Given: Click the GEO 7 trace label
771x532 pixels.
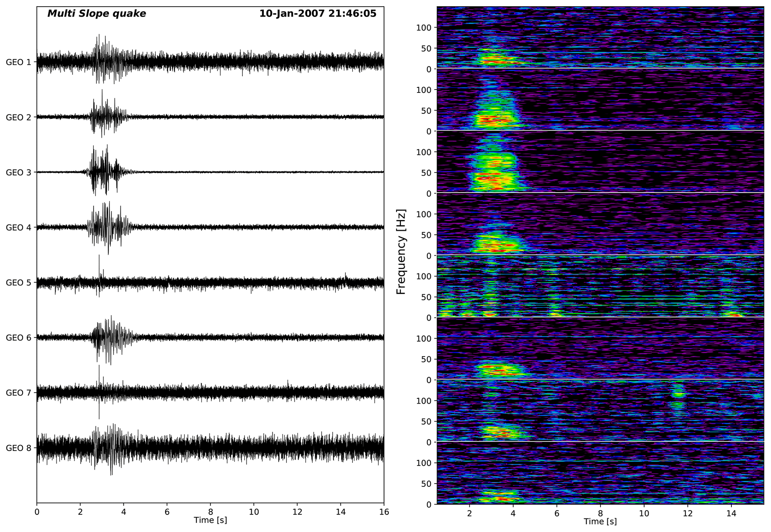Looking at the screenshot, I should (18, 393).
